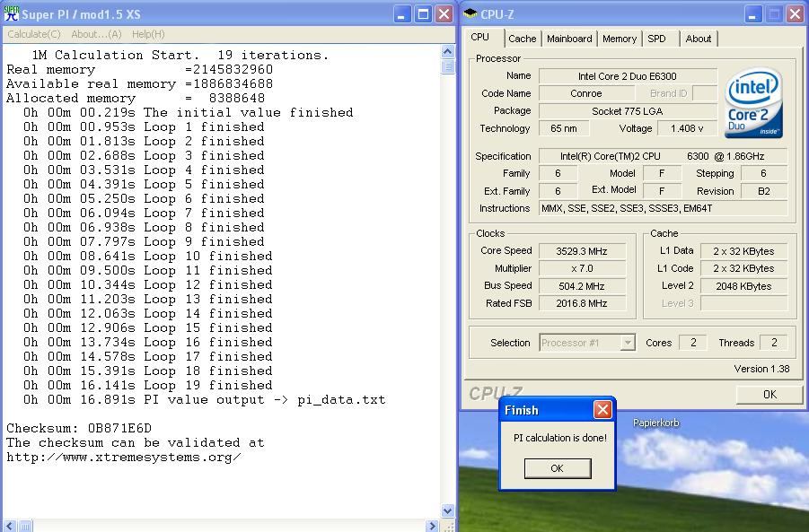Screen dimensions: 809x532
Task: Click the 'Loop 10 finished' line
Action: pyautogui.click(x=147, y=257)
